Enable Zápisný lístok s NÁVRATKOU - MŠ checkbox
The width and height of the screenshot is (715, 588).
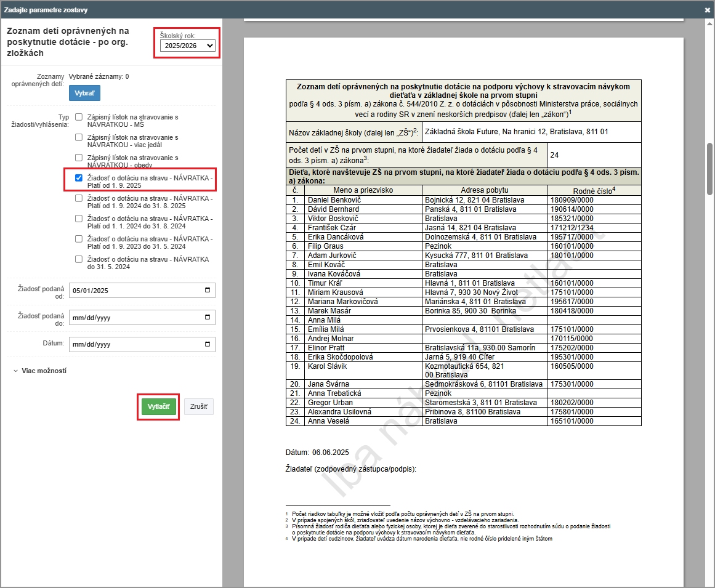[79, 116]
